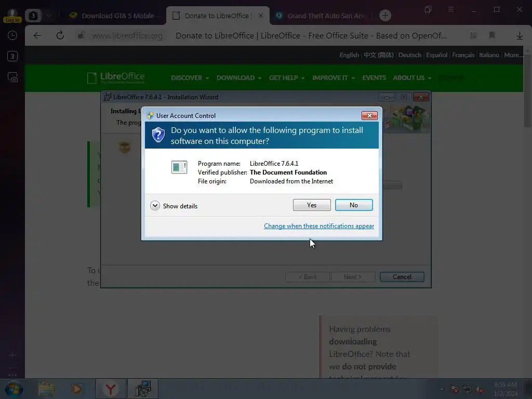The width and height of the screenshot is (532, 399).
Task: Click the site lock icon in address bar
Action: coord(81,35)
